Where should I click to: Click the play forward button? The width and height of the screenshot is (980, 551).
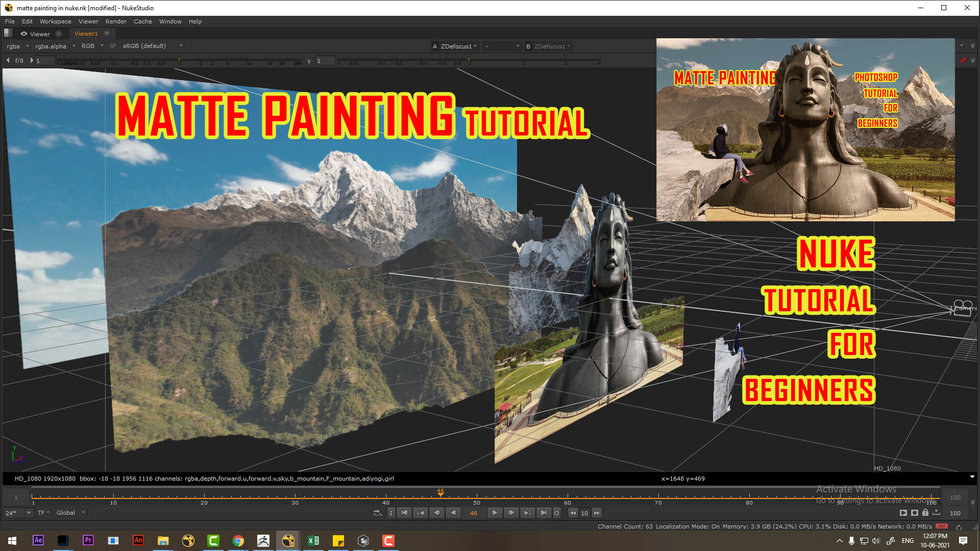495,513
